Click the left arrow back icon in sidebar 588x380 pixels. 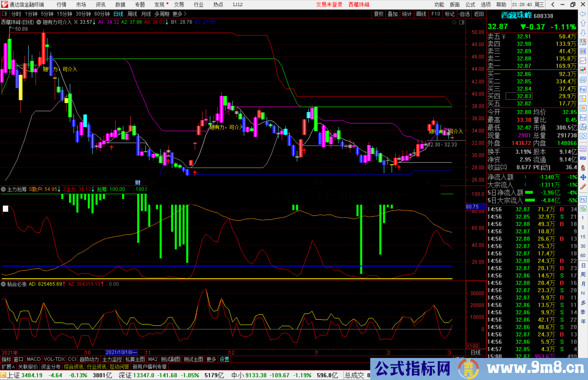[583, 14]
